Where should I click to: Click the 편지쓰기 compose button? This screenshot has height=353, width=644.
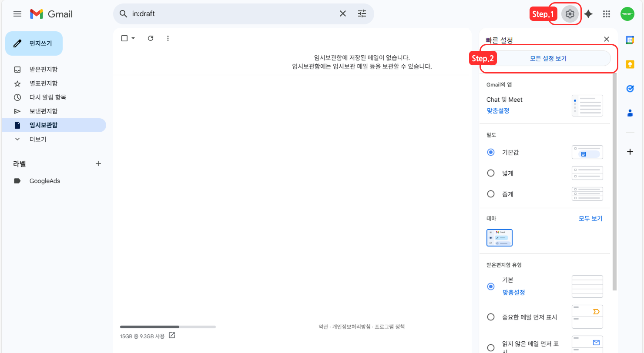coord(34,43)
